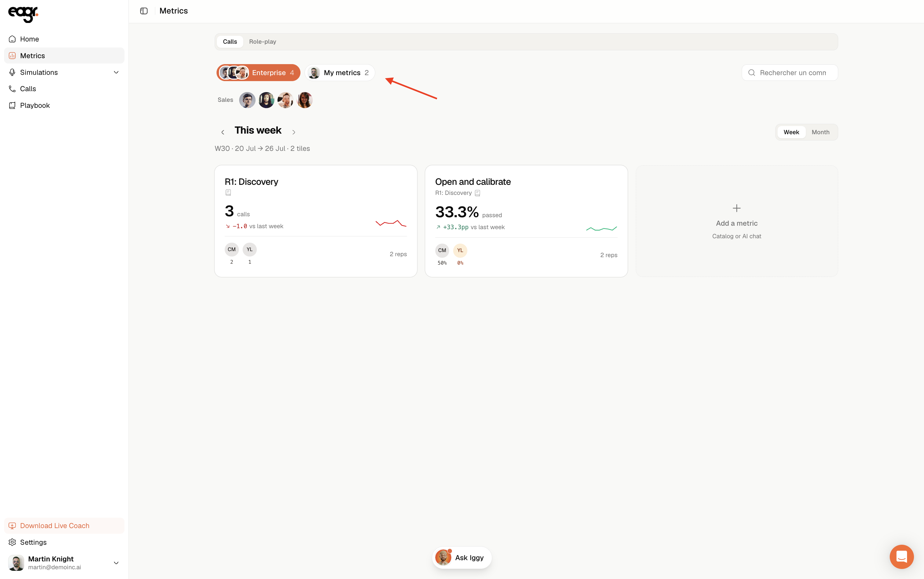924x579 pixels.
Task: Click the YL badge in Open and calibrate card
Action: [460, 251]
